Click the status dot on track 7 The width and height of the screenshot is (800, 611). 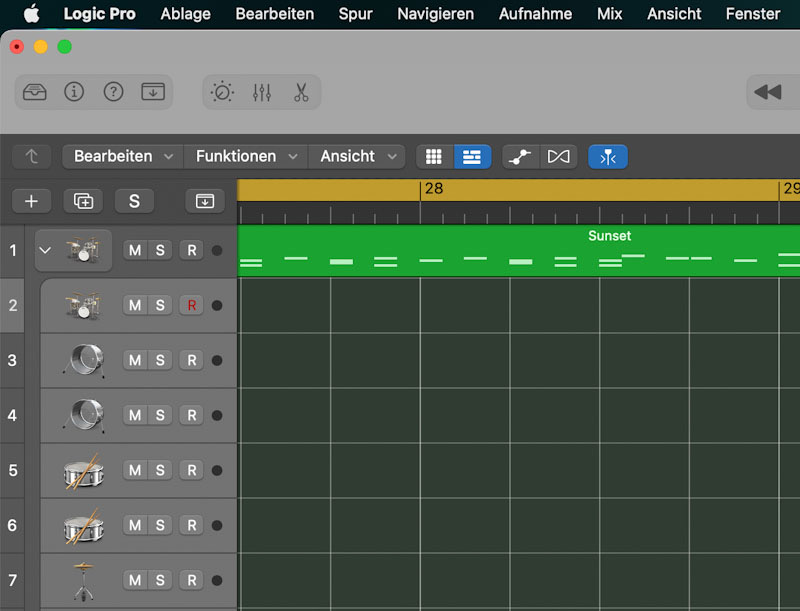217,580
